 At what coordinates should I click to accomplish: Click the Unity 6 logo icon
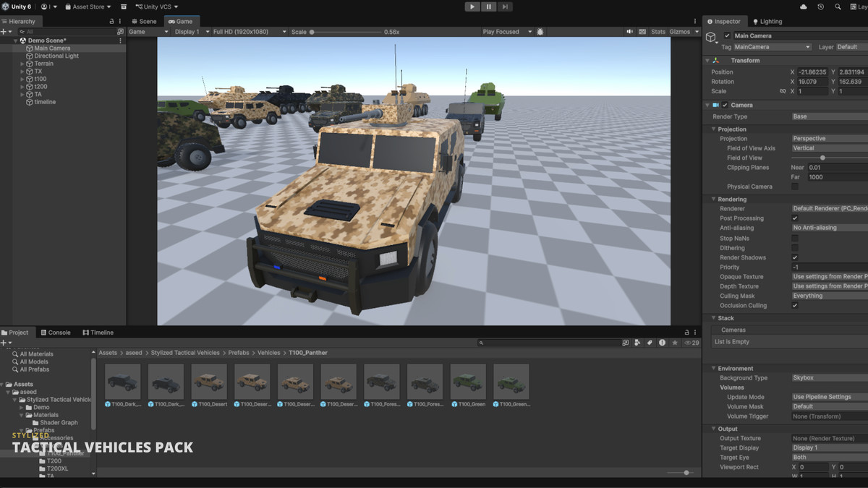click(x=6, y=7)
